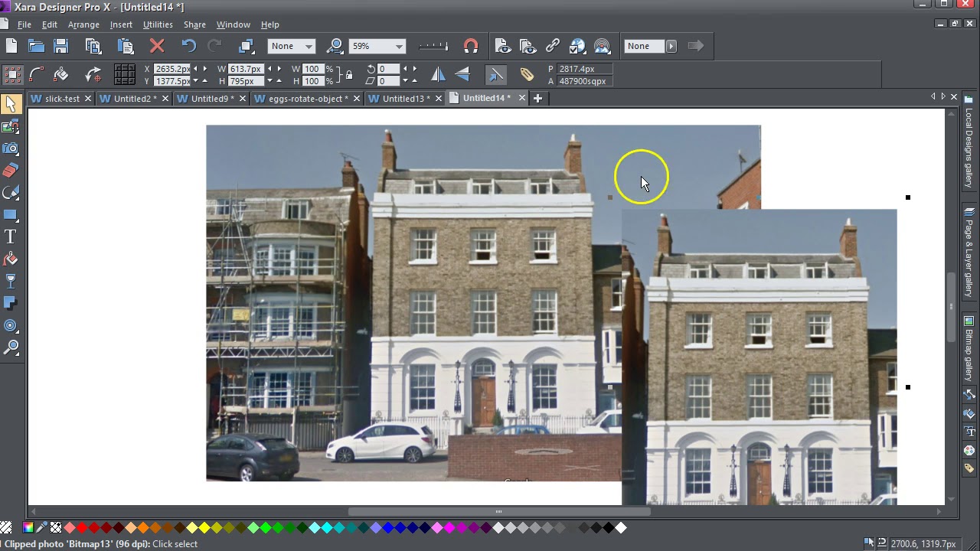The image size is (980, 551).
Task: Delete selection with the red X icon
Action: (157, 46)
